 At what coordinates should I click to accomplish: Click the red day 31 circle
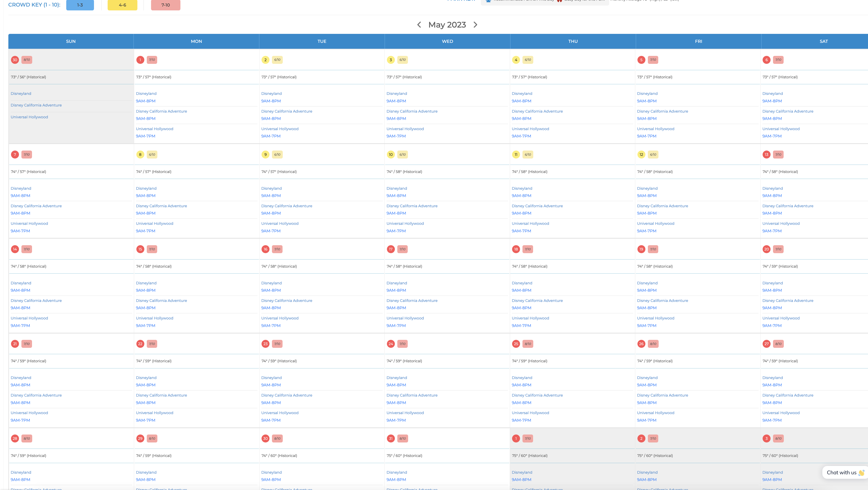pyautogui.click(x=391, y=438)
